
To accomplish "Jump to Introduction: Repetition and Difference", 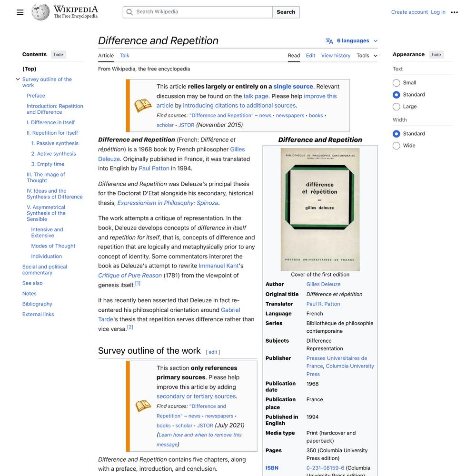I will click(55, 109).
